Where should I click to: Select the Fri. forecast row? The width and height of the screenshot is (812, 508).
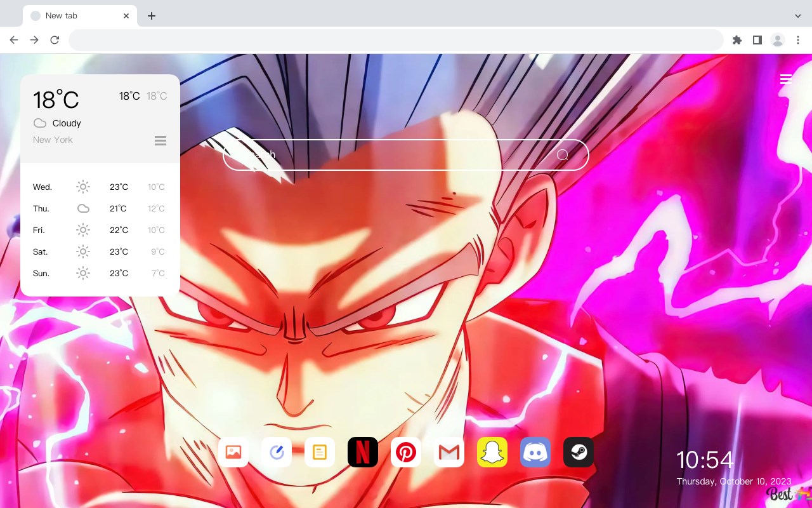(100, 230)
